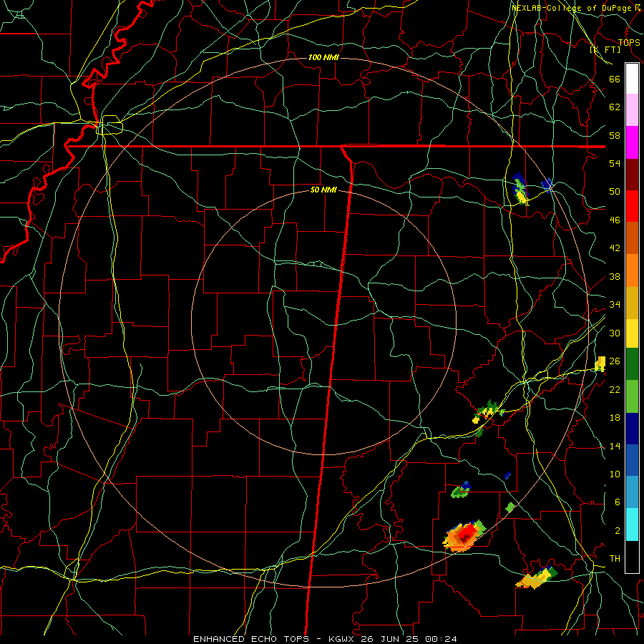Screen dimensions: 644x644
Task: Click the legend scale value '26'
Action: coord(615,361)
